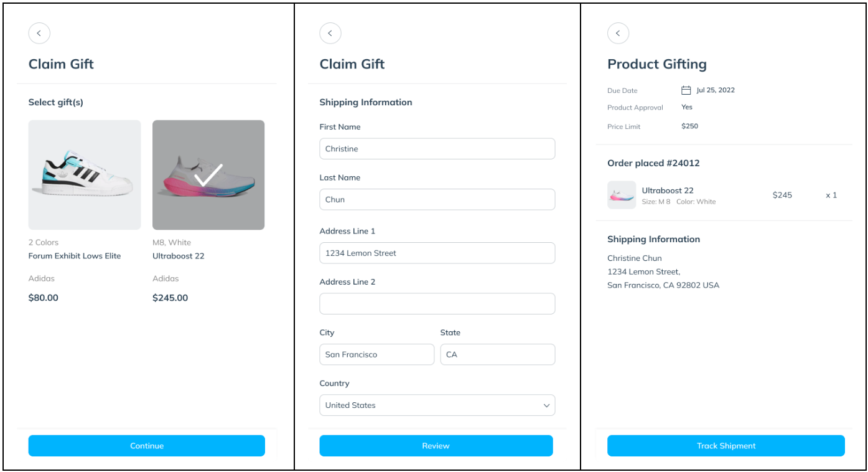Click back arrow above Shipping Information form

pos(330,34)
